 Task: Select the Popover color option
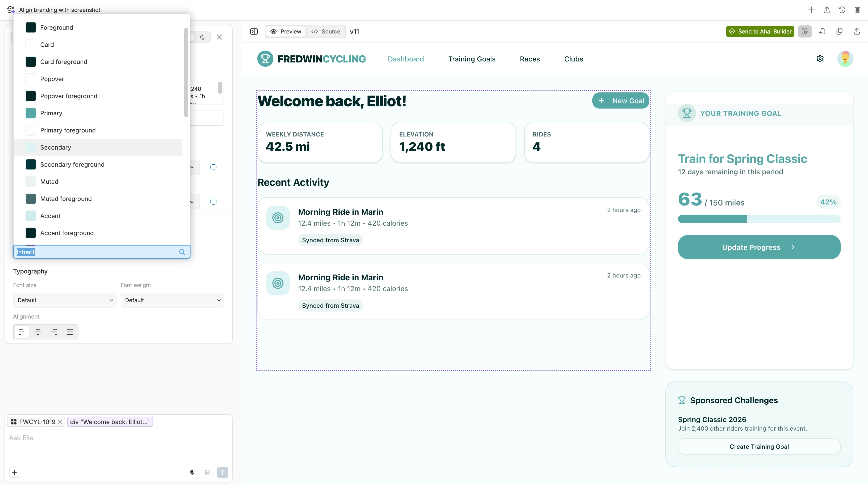click(98, 79)
